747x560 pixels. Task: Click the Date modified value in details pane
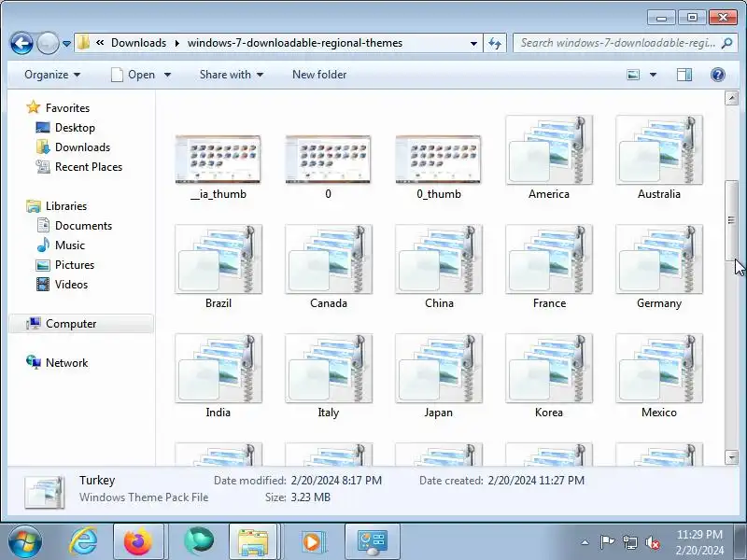click(336, 481)
